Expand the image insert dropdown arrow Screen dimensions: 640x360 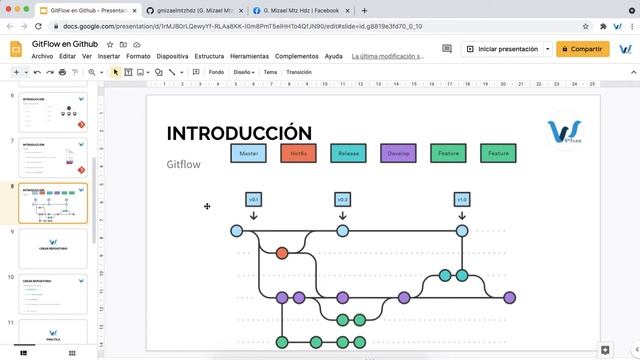148,72
